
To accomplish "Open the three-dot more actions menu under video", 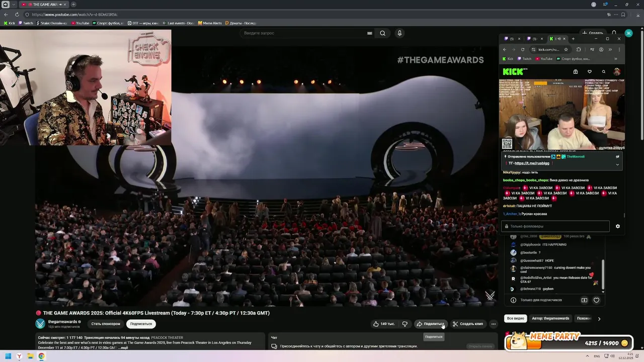I will click(x=494, y=324).
